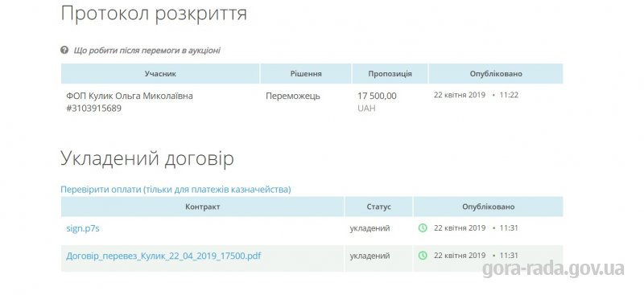Click the 'Пропозиція' column header

390,74
